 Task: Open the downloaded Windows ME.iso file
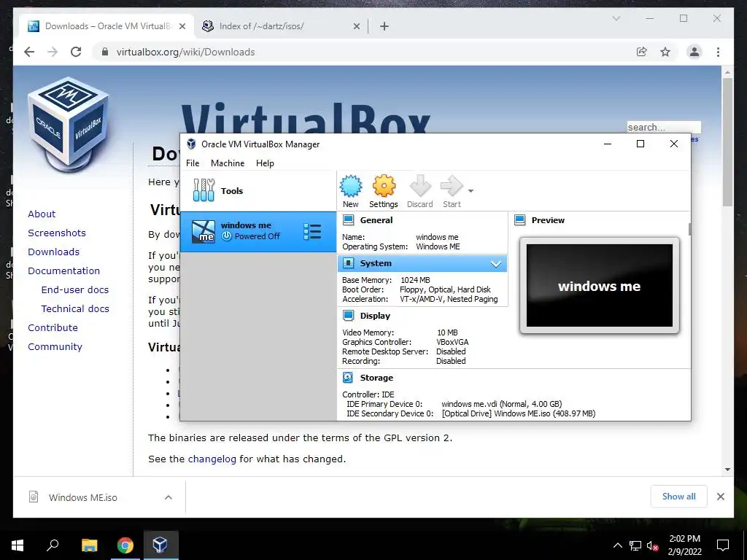[x=83, y=497]
